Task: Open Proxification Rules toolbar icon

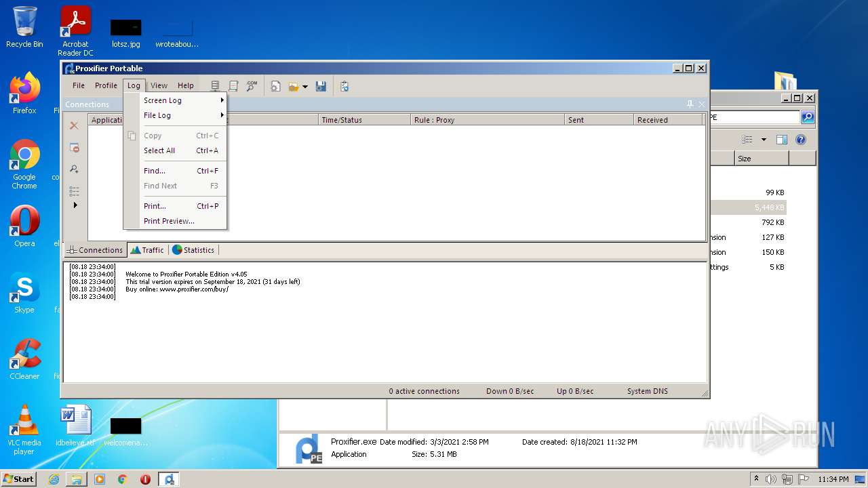Action: (233, 86)
